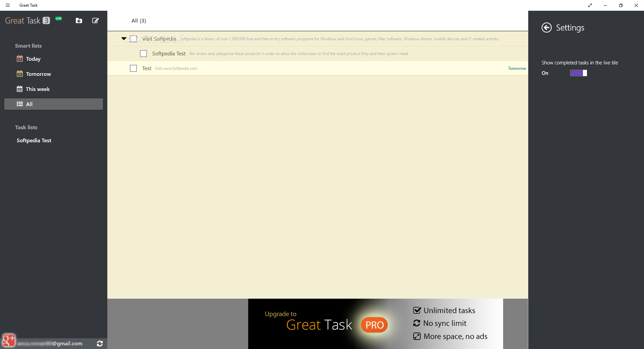Minimize the Great Task window
Viewport: 644px width, 349px height.
605,5
